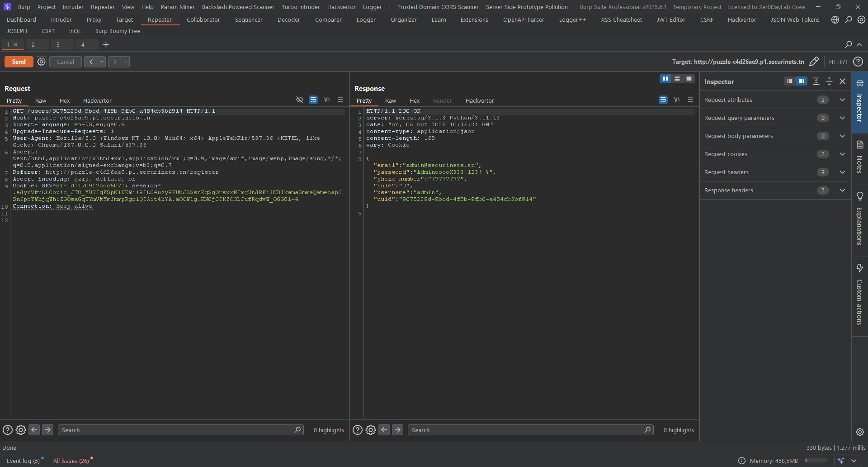The height and width of the screenshot is (467, 868).
Task: Open Event log in status bar
Action: point(23,461)
